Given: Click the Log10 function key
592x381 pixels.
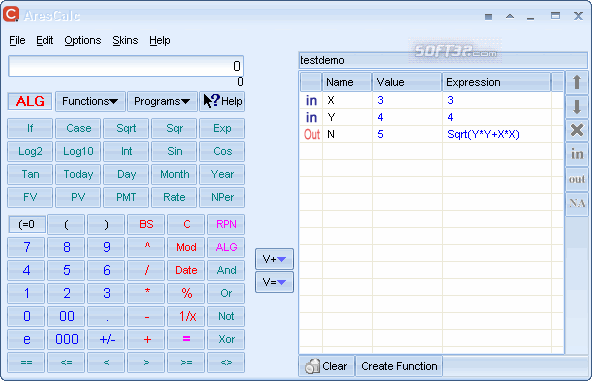Looking at the screenshot, I should (x=78, y=151).
